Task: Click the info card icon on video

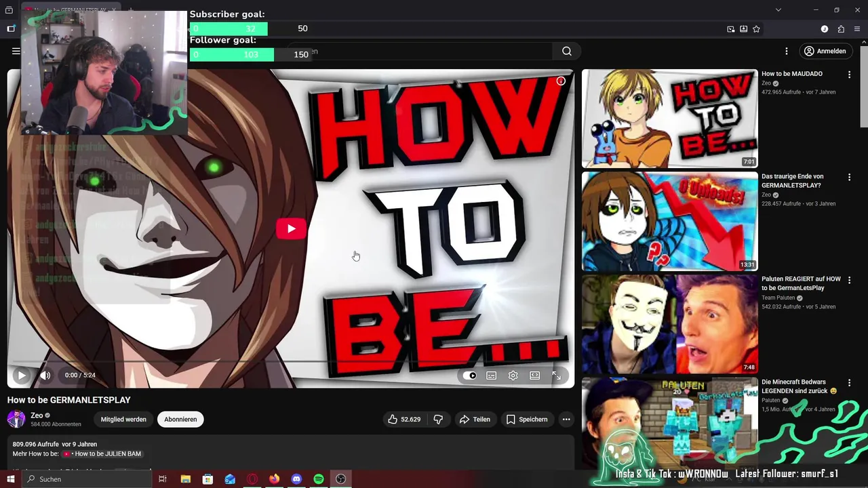Action: click(561, 81)
